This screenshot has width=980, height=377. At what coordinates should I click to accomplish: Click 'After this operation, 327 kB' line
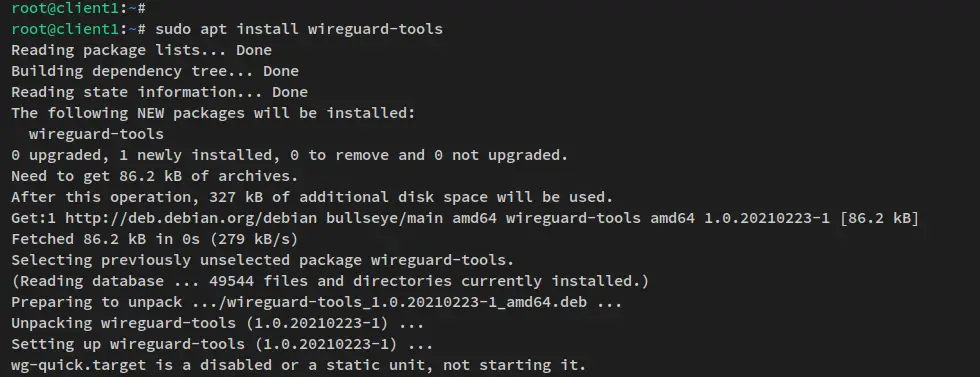[312, 197]
